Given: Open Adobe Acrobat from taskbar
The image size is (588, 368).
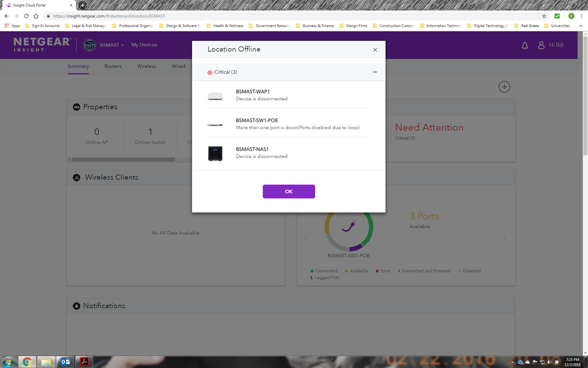Looking at the screenshot, I should [84, 362].
